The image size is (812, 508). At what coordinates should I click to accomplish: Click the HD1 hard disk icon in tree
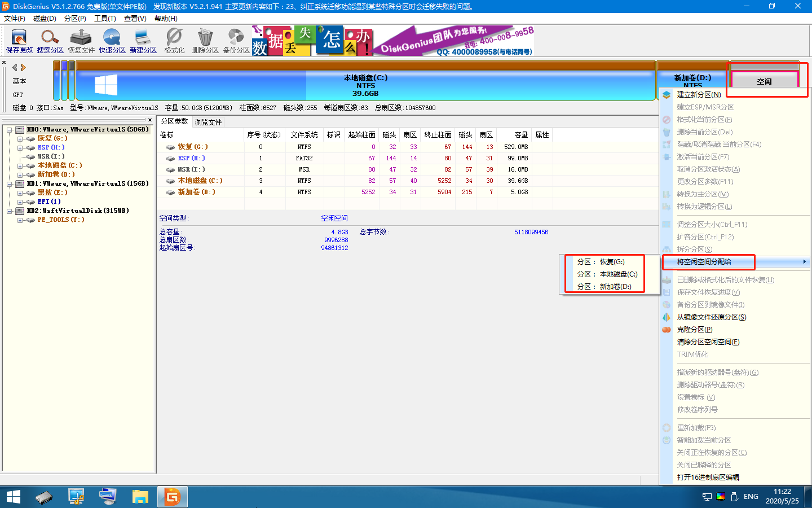click(20, 183)
